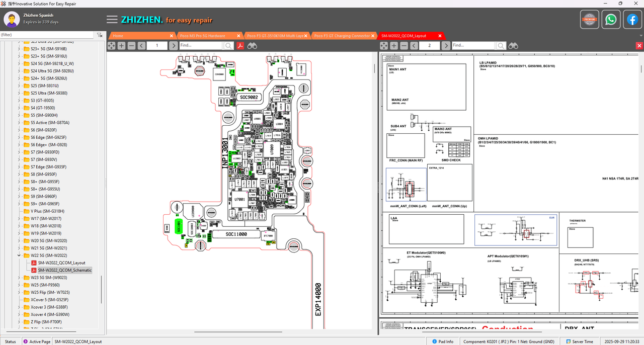Click the user profile avatar
644x345 pixels.
click(x=12, y=20)
